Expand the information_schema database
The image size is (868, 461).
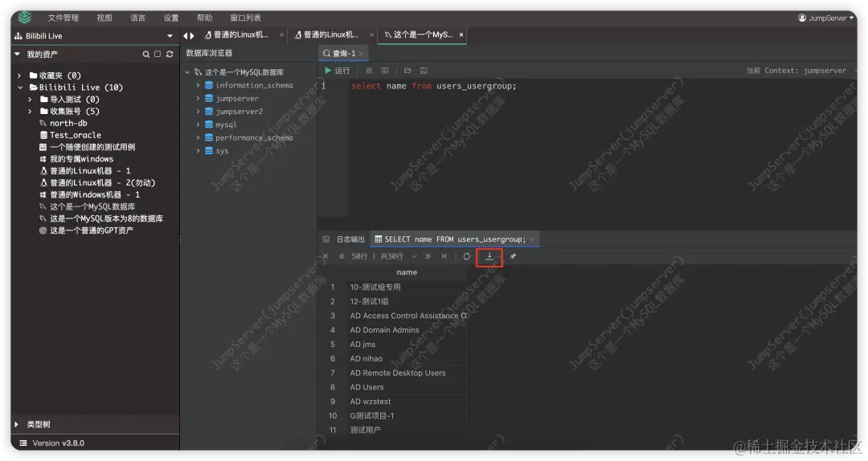coord(198,85)
